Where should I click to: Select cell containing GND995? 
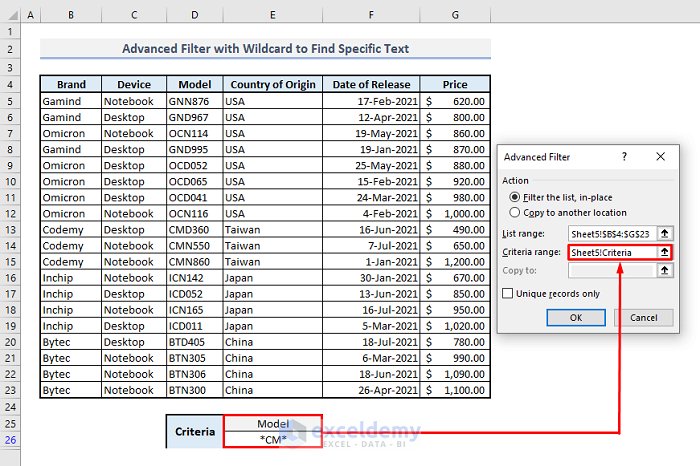(x=195, y=150)
